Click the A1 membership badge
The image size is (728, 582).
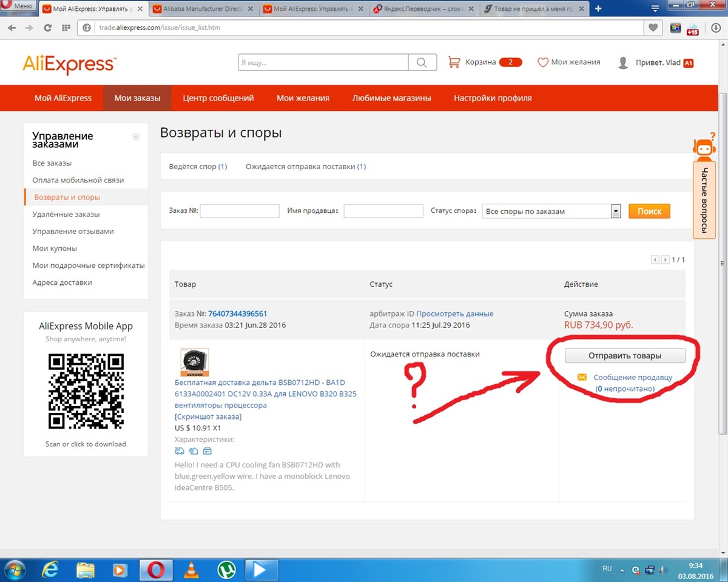689,63
